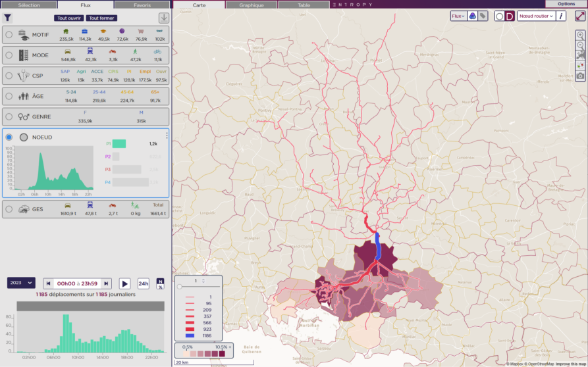This screenshot has height=367, width=588.
Task: Select the CSP radio button
Action: (9, 76)
